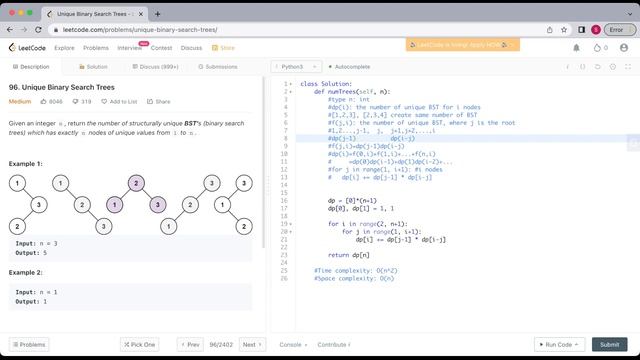Viewport: 640px width, 360px height.
Task: Collapse the def numTrees fold arrow
Action: [x=291, y=92]
